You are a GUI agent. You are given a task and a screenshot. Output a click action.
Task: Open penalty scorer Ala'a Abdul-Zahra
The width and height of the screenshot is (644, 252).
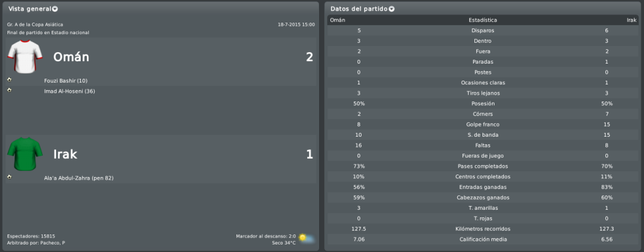coord(79,178)
